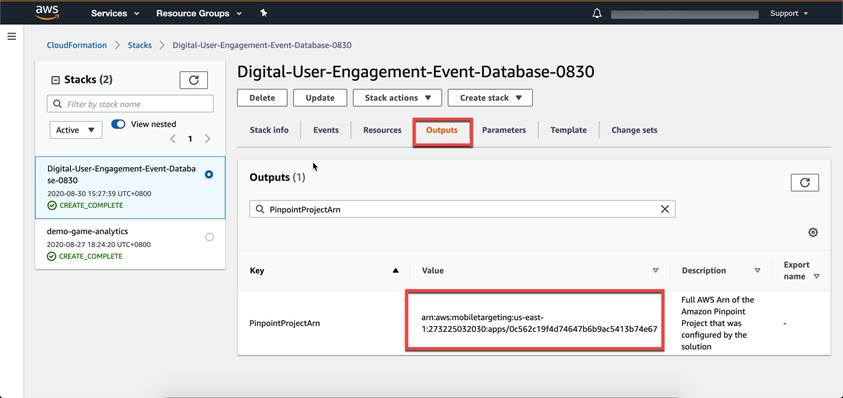Viewport: 843px width, 398px height.
Task: Open the notifications bell
Action: coord(597,14)
